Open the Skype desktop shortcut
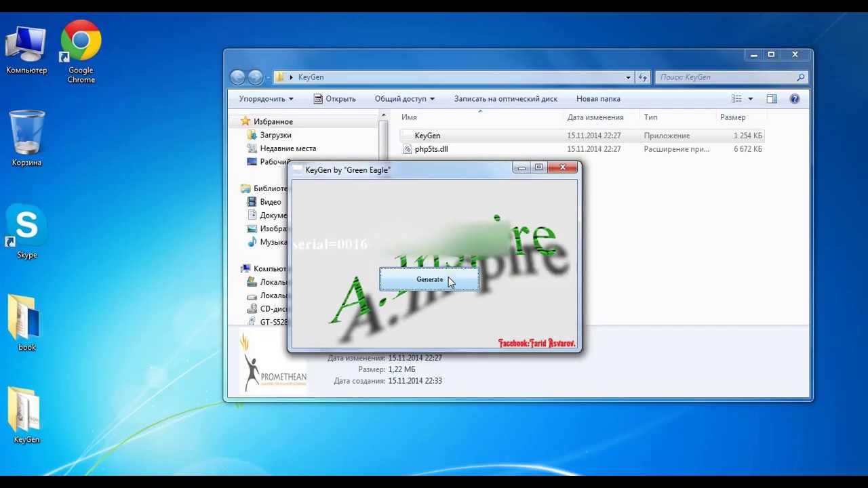The height and width of the screenshot is (488, 868). pos(26,231)
